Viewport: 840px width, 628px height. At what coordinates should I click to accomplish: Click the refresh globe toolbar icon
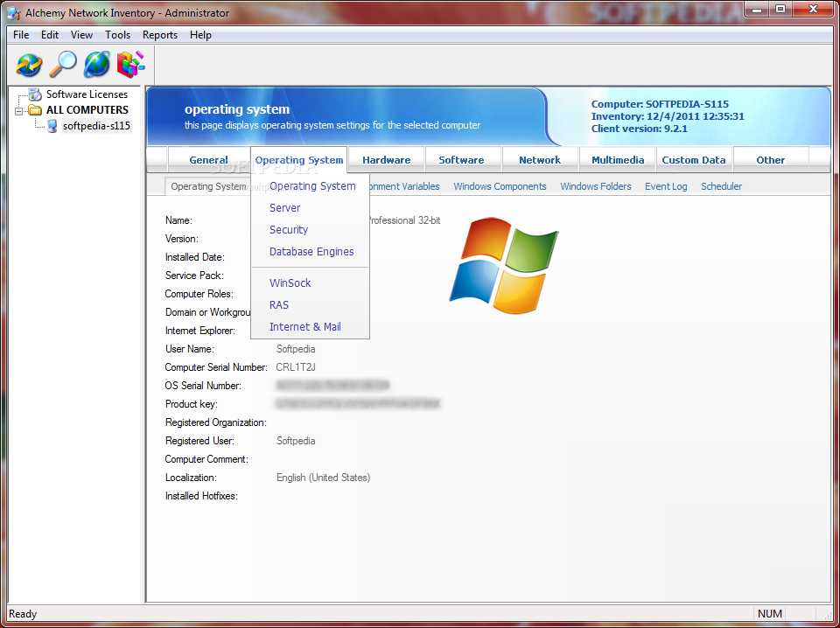click(29, 64)
